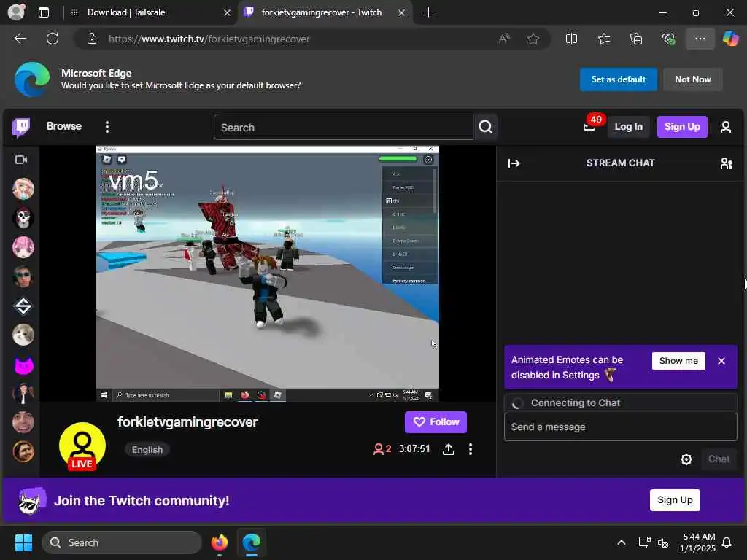This screenshot has width=747, height=560.
Task: Set Microsoft Edge as default browser
Action: 618,79
